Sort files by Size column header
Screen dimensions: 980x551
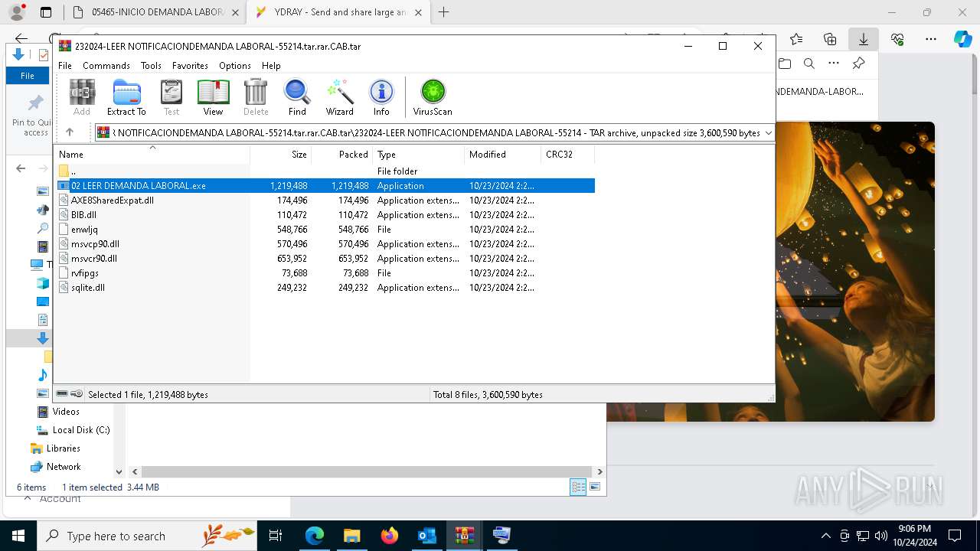coord(281,155)
